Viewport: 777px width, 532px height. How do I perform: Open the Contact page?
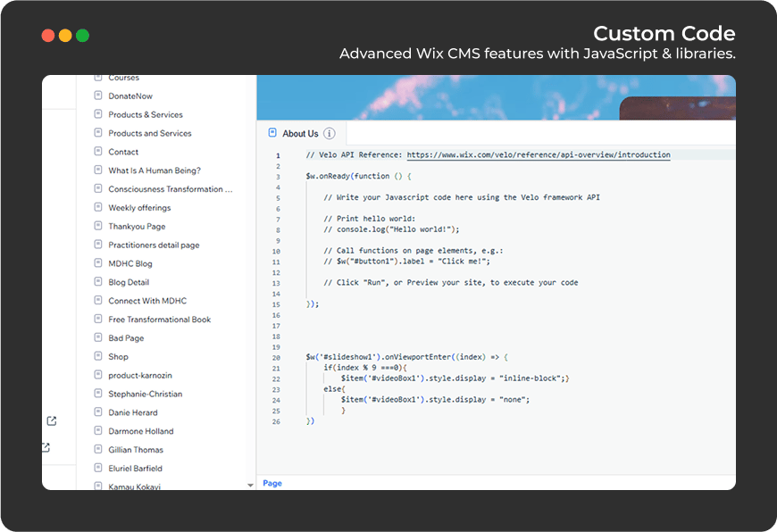pos(123,152)
